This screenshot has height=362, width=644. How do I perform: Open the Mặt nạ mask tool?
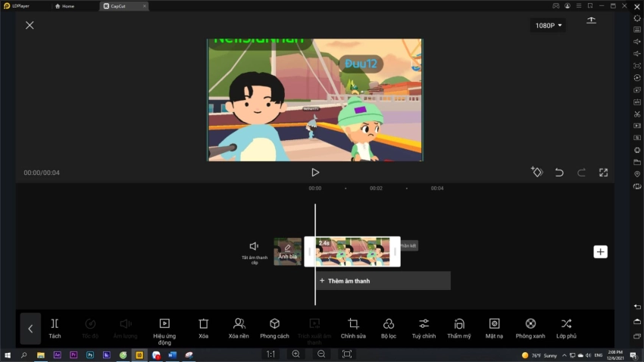[494, 328]
